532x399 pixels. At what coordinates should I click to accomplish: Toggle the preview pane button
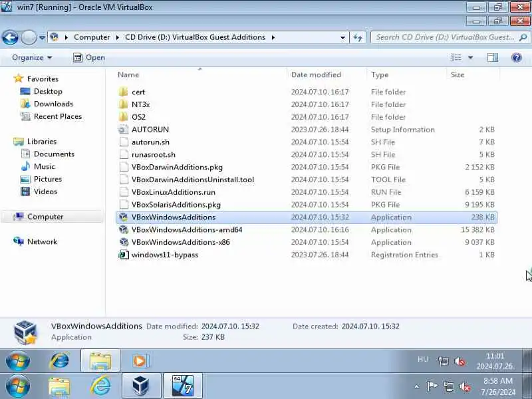(493, 58)
